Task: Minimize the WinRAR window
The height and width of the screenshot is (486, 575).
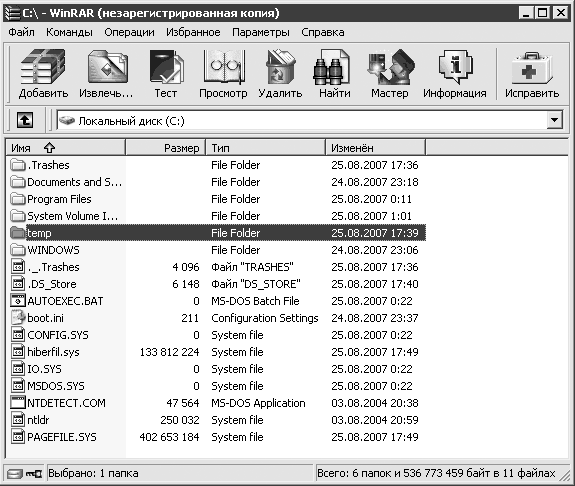Action: point(526,13)
